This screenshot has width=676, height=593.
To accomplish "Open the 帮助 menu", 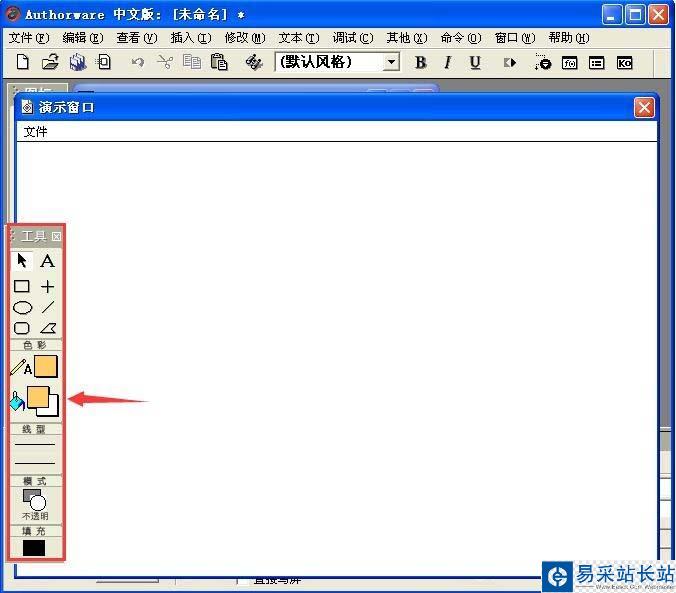I will (569, 38).
